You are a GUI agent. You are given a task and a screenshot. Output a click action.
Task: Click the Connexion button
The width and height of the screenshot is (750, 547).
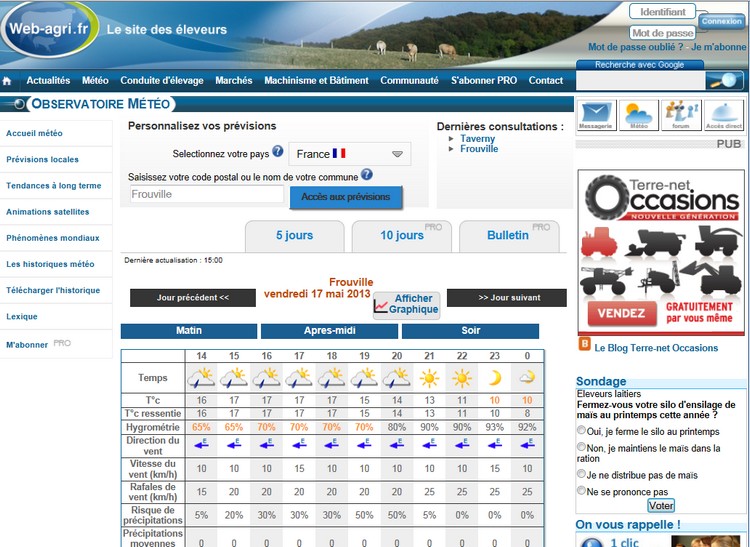pos(722,22)
